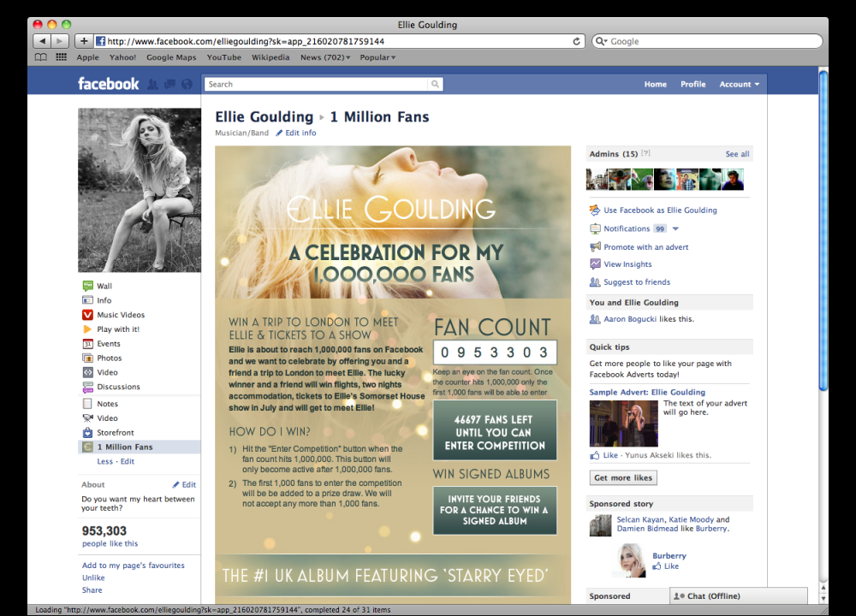Collapse sidebar list with Less link

104,461
